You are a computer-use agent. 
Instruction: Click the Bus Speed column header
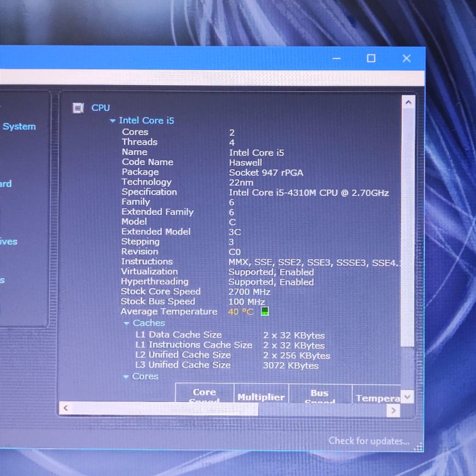point(320,395)
